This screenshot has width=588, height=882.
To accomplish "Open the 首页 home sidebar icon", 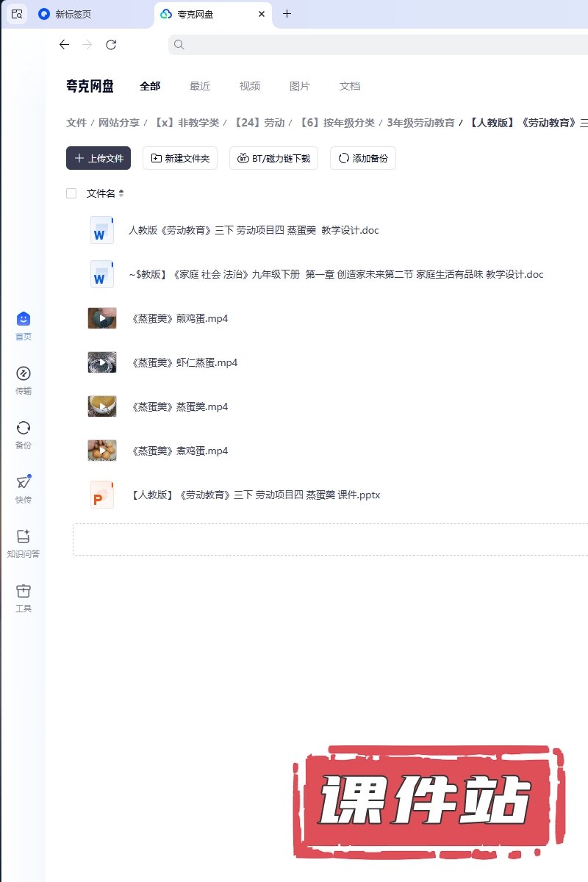I will pos(24,320).
